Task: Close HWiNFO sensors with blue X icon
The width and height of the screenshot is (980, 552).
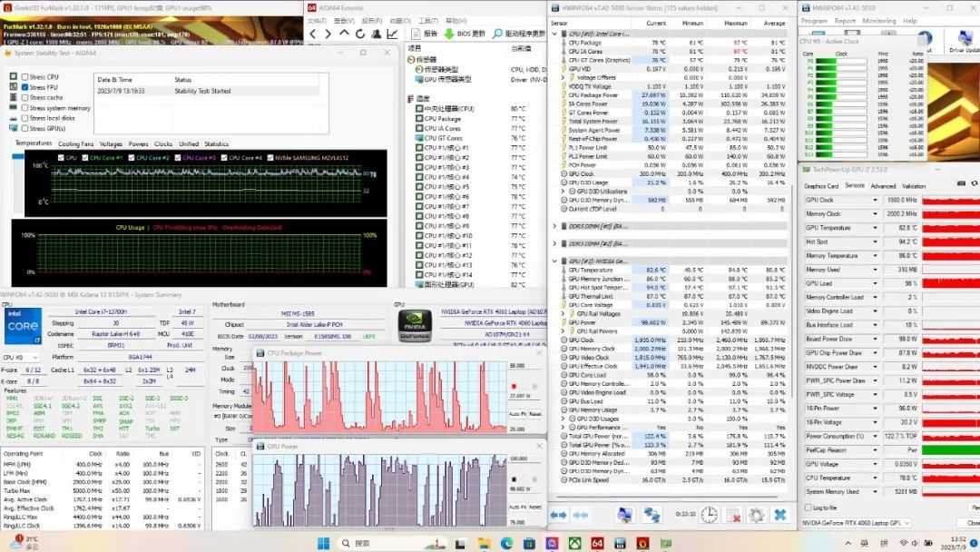Action: click(779, 515)
